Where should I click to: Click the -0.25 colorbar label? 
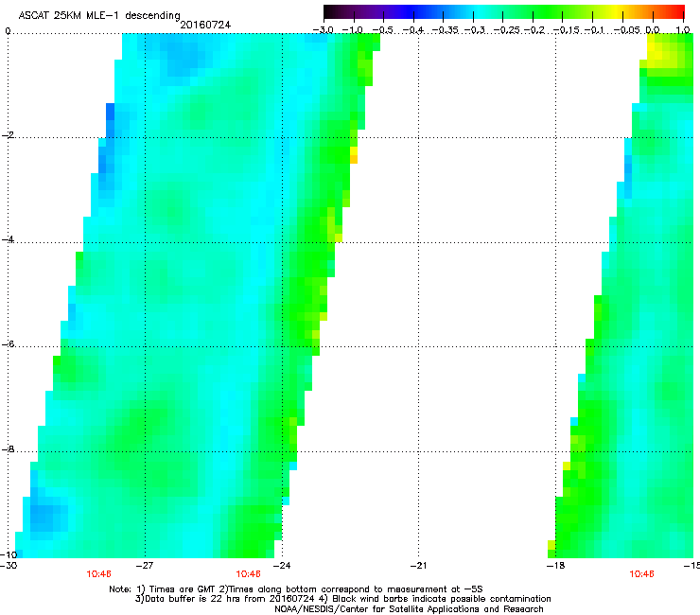(506, 30)
